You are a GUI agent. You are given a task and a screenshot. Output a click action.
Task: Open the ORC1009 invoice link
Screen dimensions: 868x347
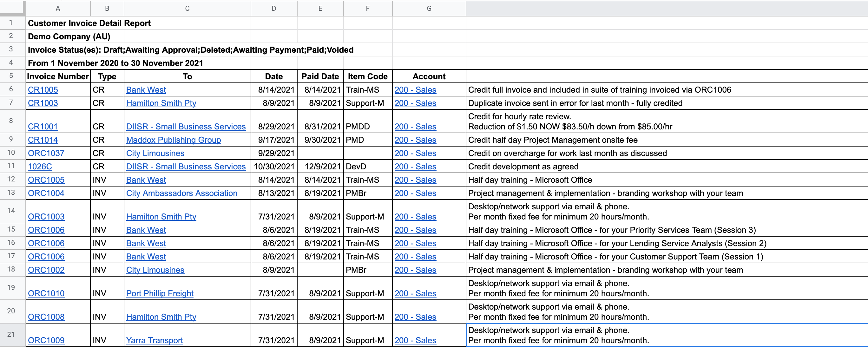click(x=46, y=340)
